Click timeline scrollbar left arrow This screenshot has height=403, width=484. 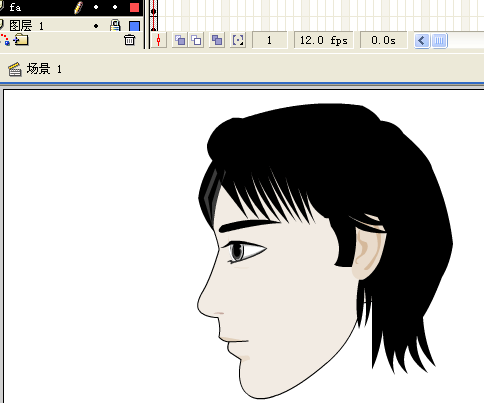pyautogui.click(x=422, y=41)
